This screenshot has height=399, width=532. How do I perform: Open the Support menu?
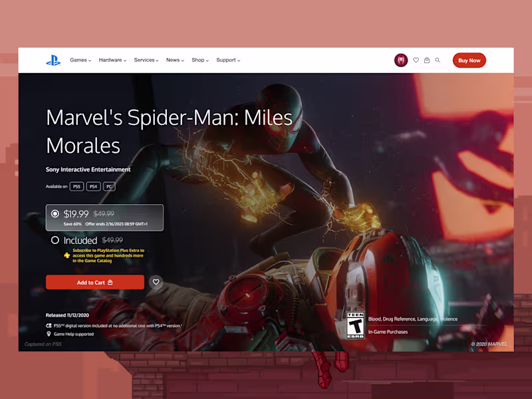point(228,60)
